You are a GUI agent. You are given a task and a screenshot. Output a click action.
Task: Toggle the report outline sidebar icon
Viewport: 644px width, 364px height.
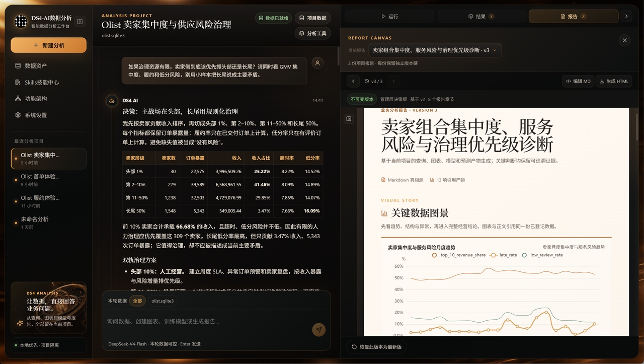coord(349,118)
